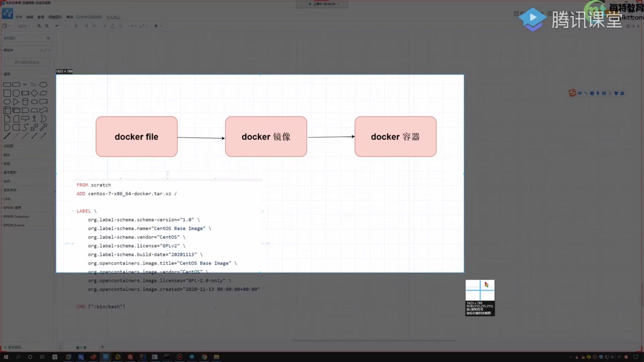This screenshot has height=362, width=644.
Task: Expand the BPMN Gateways section
Action: [16, 217]
